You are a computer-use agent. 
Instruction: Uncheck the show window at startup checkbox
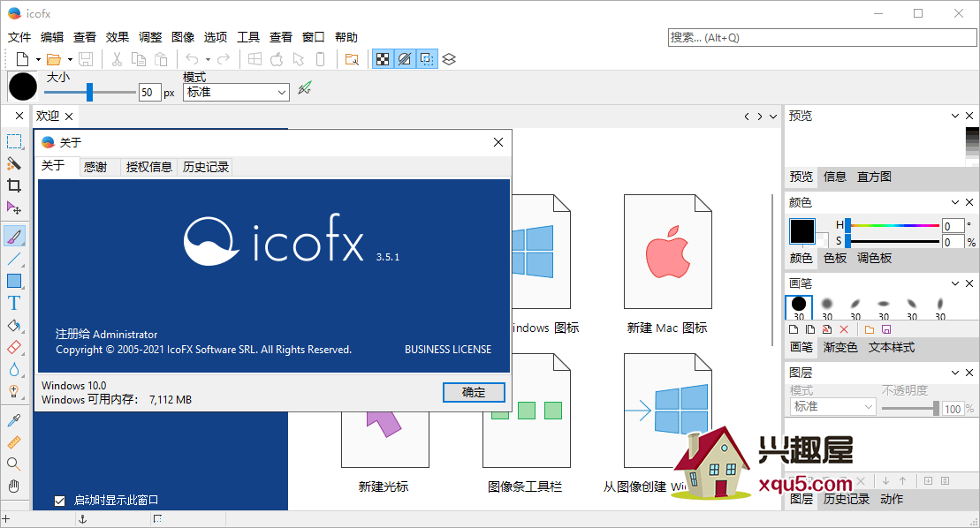[60, 501]
